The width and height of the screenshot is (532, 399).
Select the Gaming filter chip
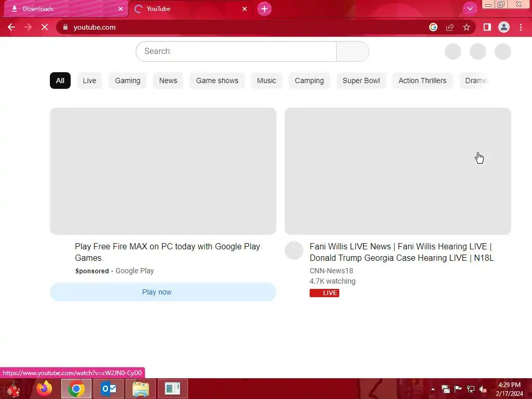(128, 81)
